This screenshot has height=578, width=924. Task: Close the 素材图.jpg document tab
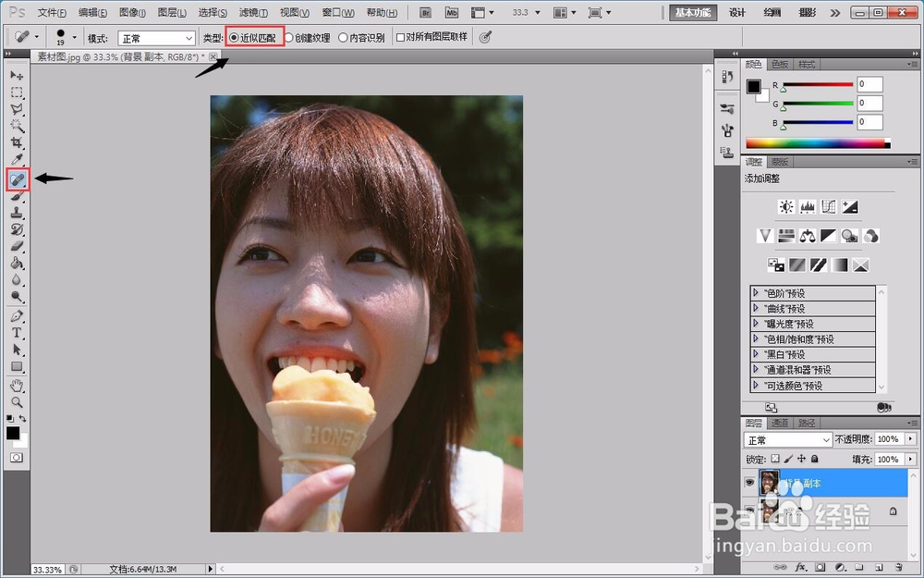click(x=213, y=56)
